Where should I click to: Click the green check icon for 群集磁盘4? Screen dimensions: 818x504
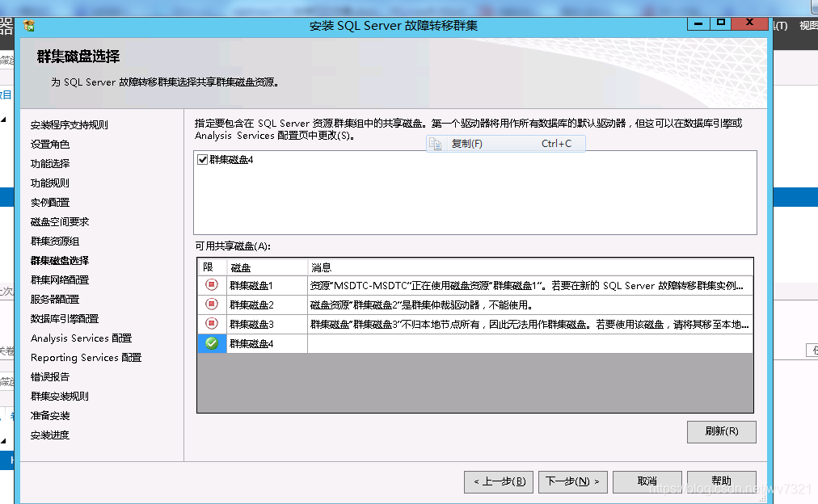(211, 343)
